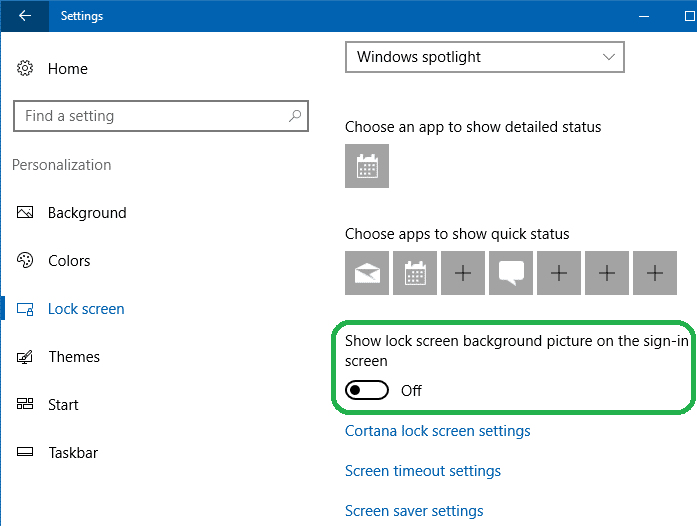Click the Off label beside the toggle
This screenshot has height=526, width=697.
pyautogui.click(x=411, y=390)
